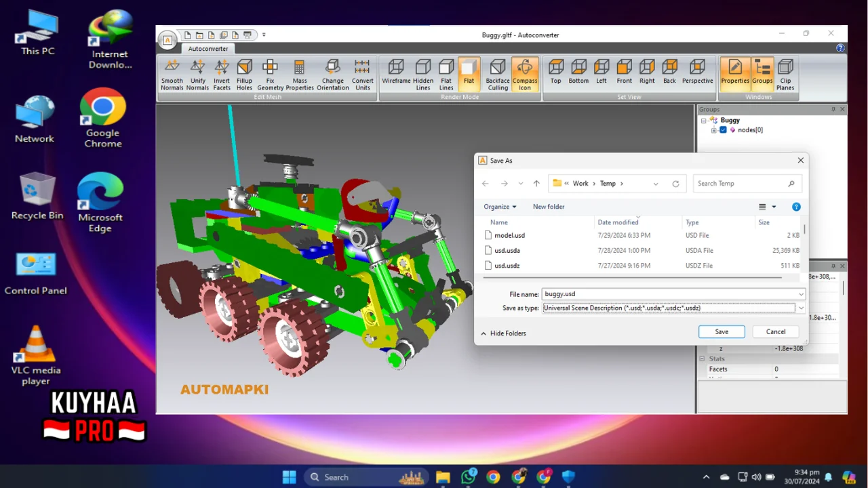Image resolution: width=868 pixels, height=488 pixels.
Task: Select the Invert Facets tool
Action: click(222, 75)
